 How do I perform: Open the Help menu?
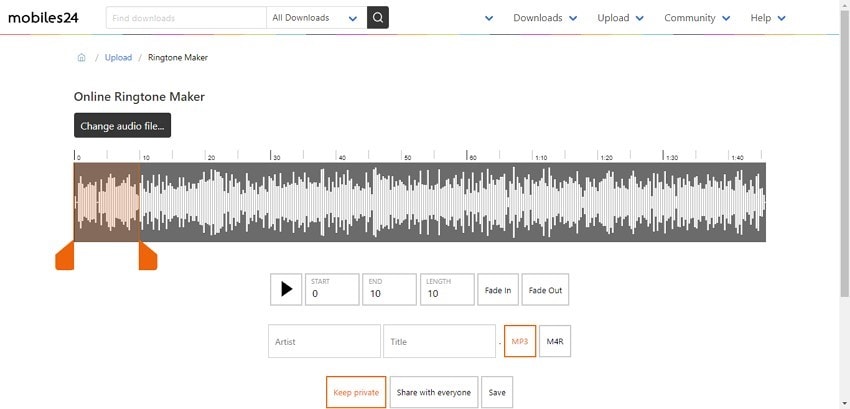point(768,18)
